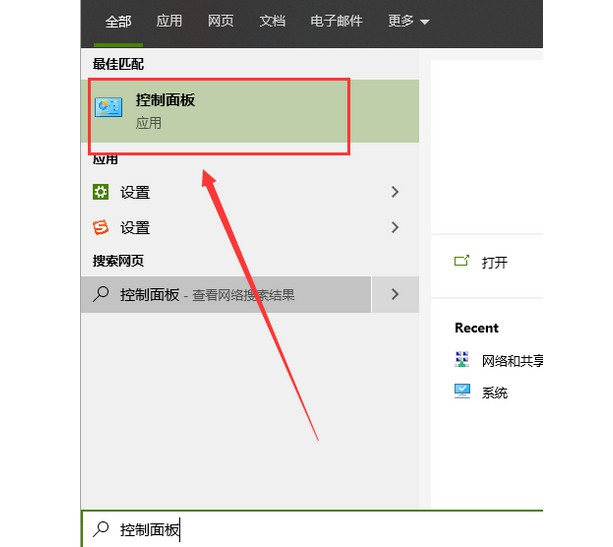Screen dimensions: 613x547
Task: Click the 打开 open icon
Action: [x=462, y=261]
